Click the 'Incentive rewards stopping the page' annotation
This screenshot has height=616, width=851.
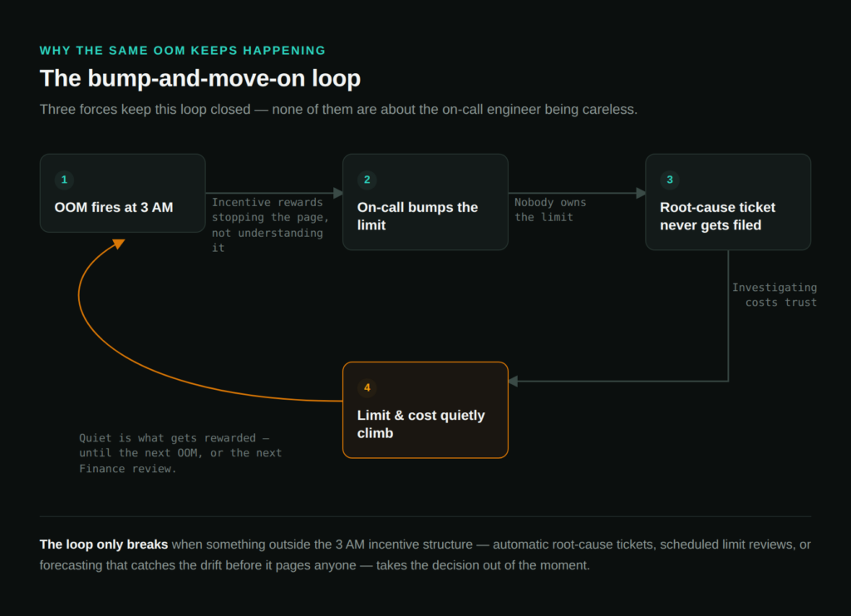270,224
